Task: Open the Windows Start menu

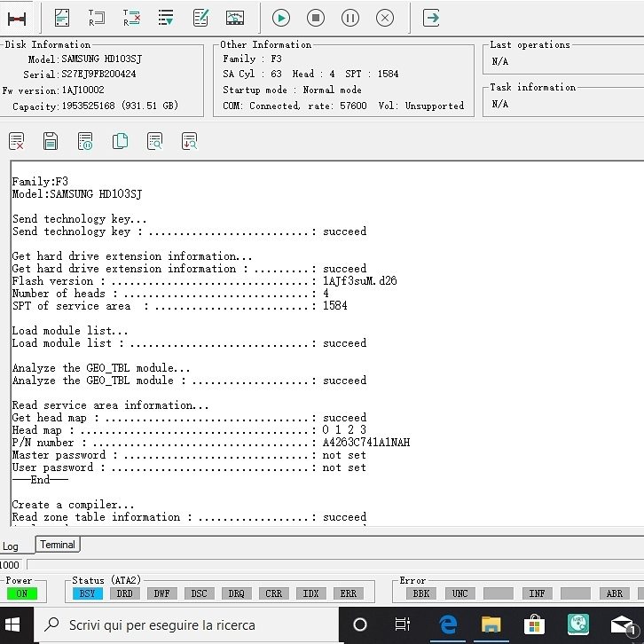Action: point(12,625)
